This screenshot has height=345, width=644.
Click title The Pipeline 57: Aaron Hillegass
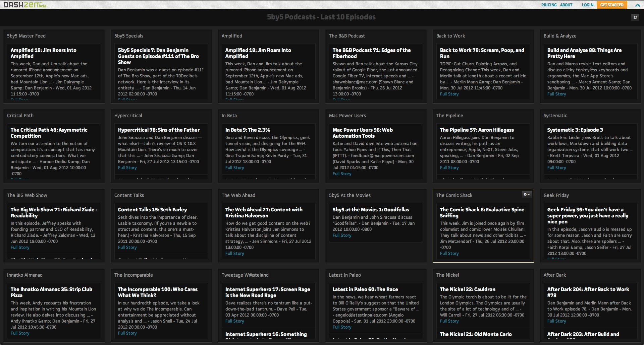coord(477,130)
